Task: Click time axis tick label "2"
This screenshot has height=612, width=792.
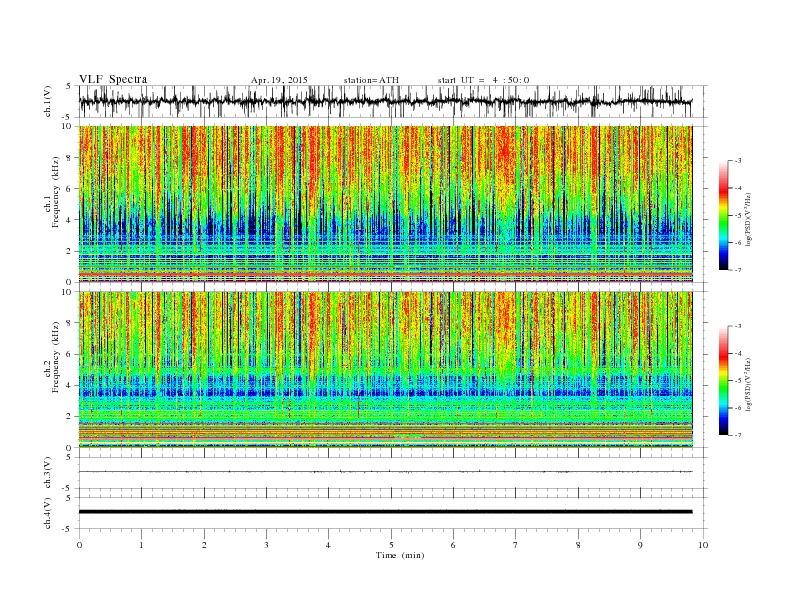Action: 204,545
